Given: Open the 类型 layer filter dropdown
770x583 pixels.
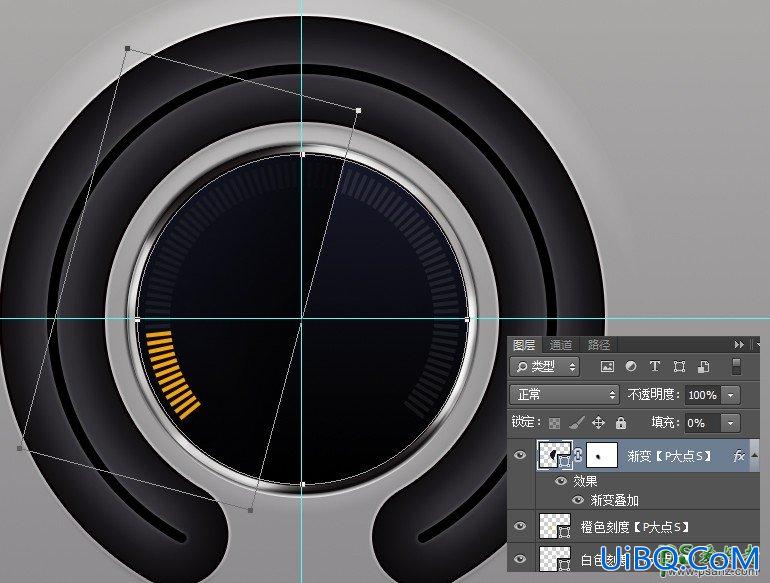Looking at the screenshot, I should 545,366.
